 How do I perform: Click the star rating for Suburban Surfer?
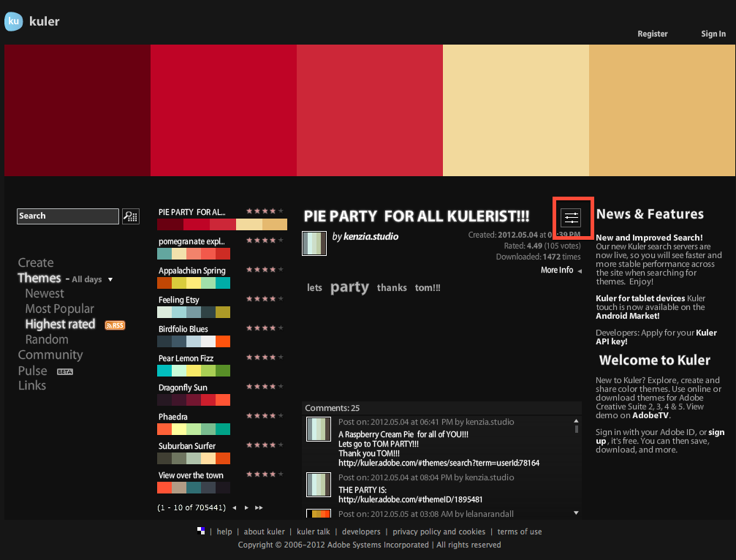[265, 444]
